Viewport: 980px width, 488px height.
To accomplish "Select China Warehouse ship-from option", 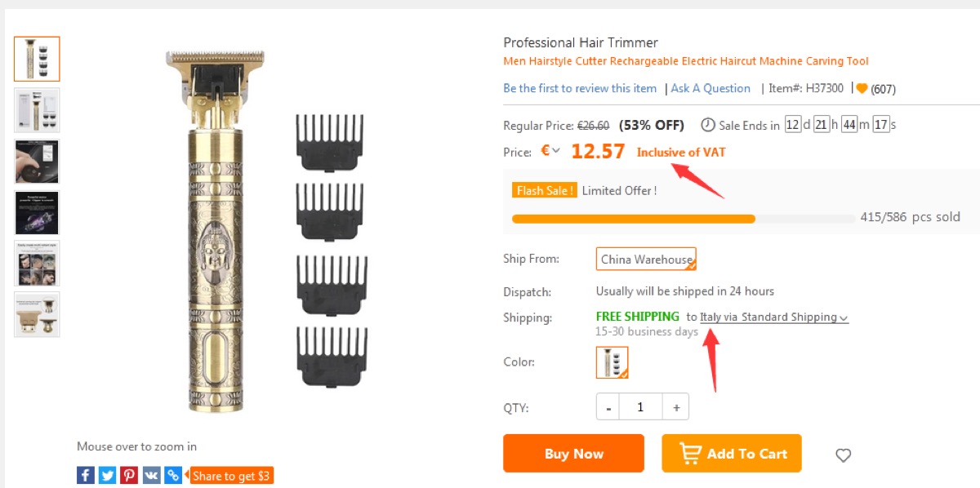I will 646,259.
